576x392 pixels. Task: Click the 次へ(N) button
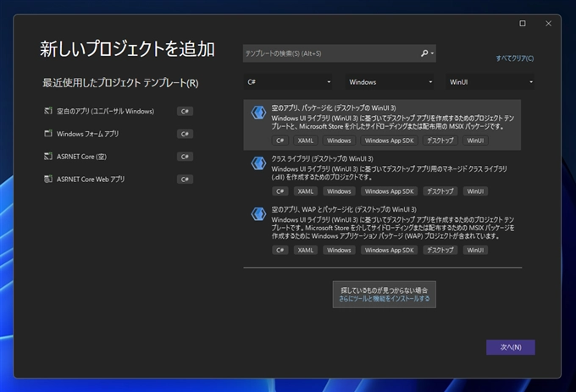[511, 347]
